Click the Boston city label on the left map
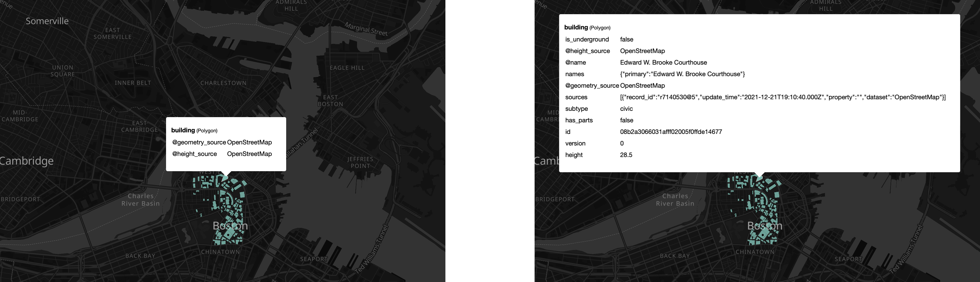This screenshot has width=980, height=282. pyautogui.click(x=230, y=226)
